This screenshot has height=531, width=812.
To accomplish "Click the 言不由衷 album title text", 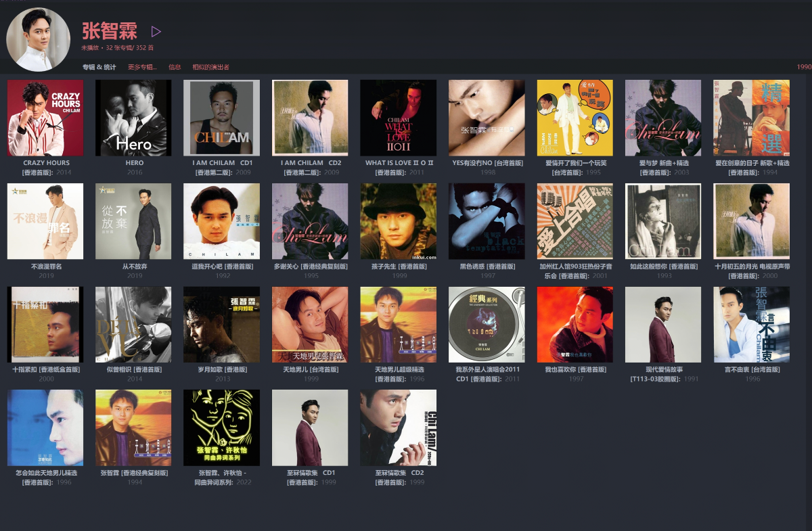I will (x=752, y=370).
